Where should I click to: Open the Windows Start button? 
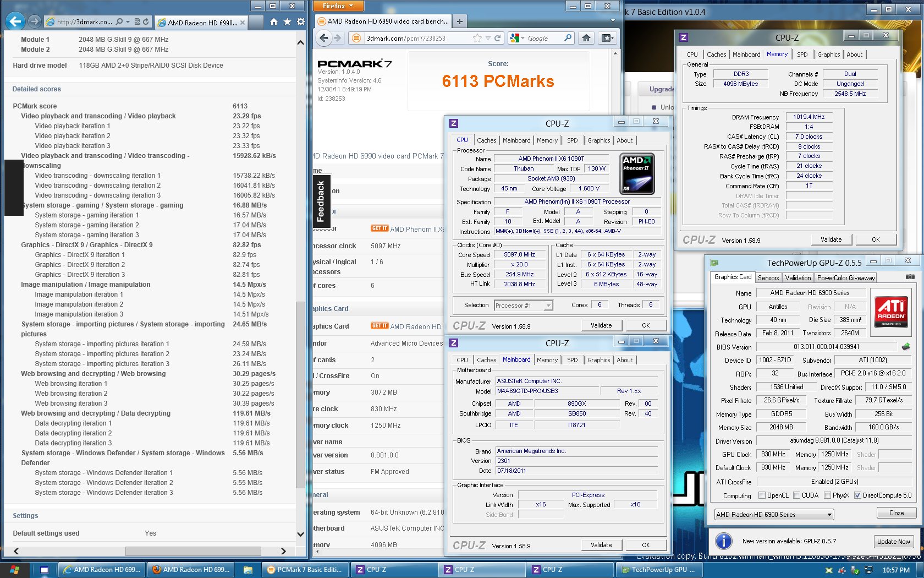14,570
